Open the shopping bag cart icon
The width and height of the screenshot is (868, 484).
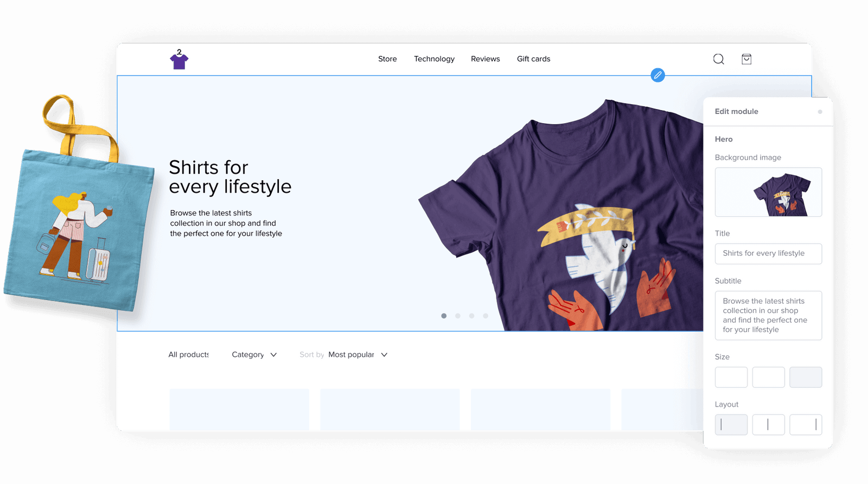pos(746,59)
